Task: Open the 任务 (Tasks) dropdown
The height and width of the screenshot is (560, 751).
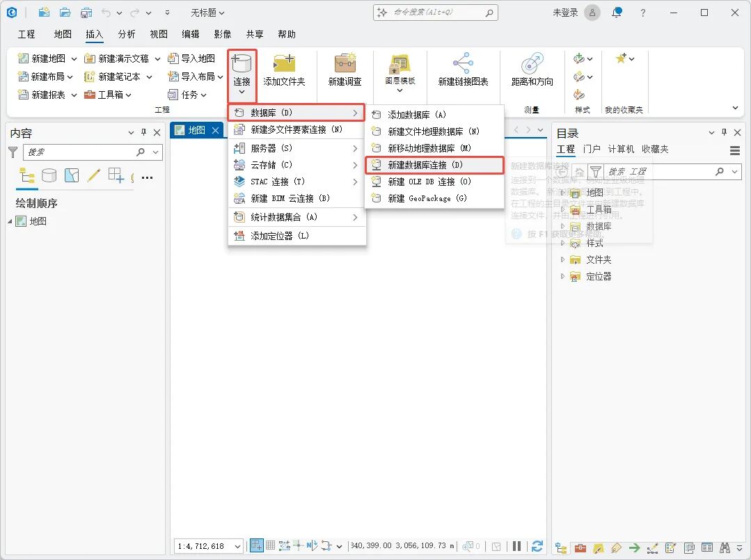Action: (187, 95)
